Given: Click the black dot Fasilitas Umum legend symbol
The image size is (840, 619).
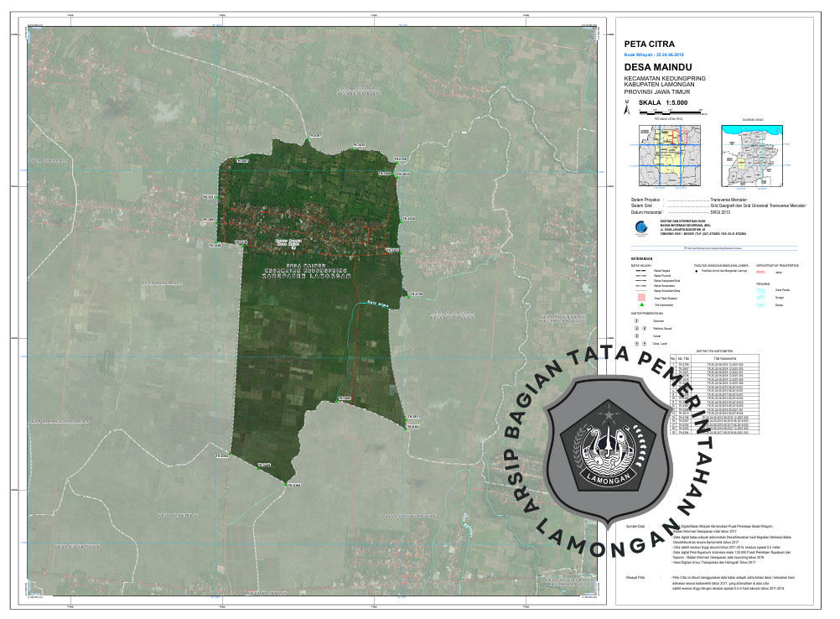Looking at the screenshot, I should 696,272.
